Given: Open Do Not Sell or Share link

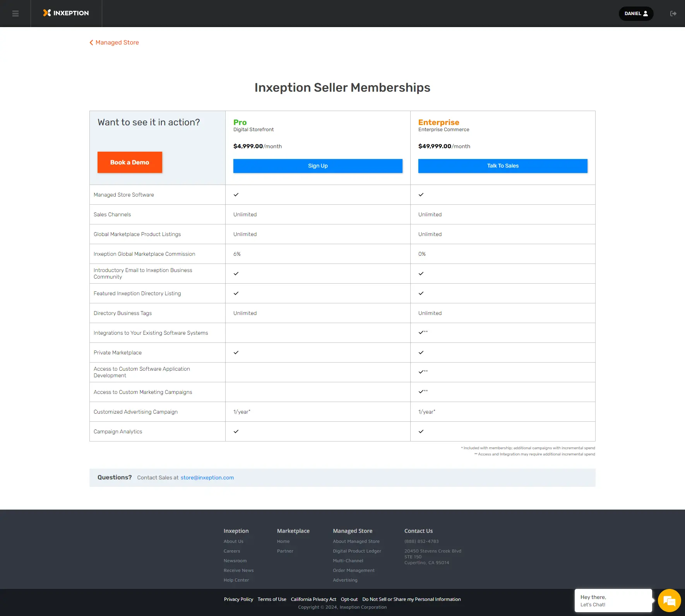Looking at the screenshot, I should pos(411,599).
